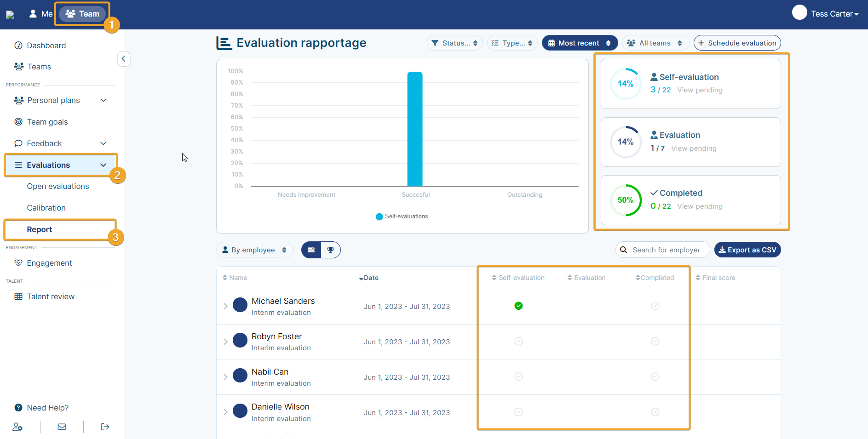The width and height of the screenshot is (868, 439).
Task: Sort by Evaluation column
Action: click(586, 278)
